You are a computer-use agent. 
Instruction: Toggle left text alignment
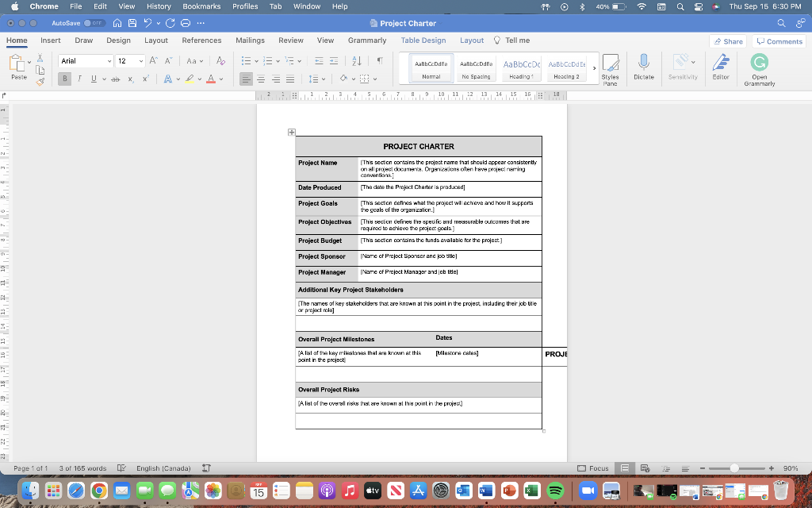[x=246, y=79]
